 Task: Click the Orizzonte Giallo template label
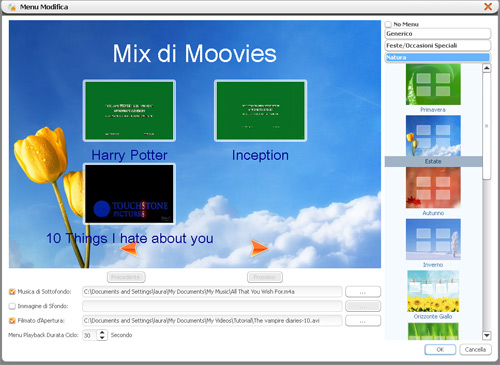(433, 317)
